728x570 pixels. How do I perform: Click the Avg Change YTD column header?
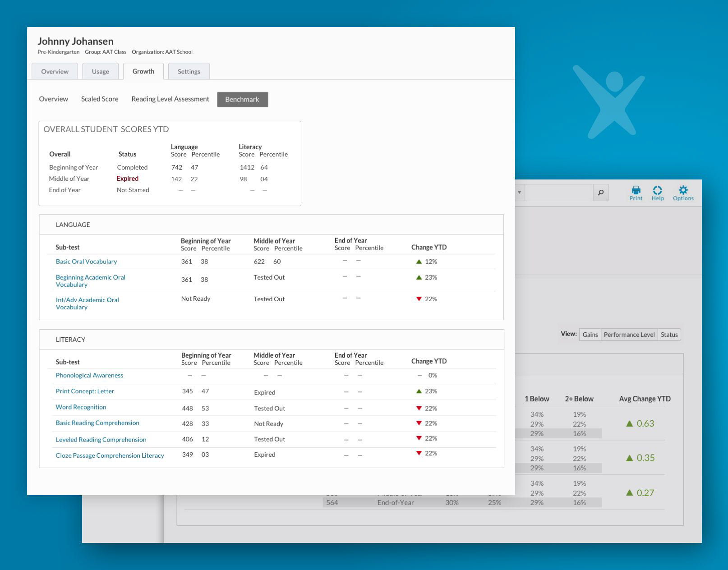pyautogui.click(x=645, y=399)
